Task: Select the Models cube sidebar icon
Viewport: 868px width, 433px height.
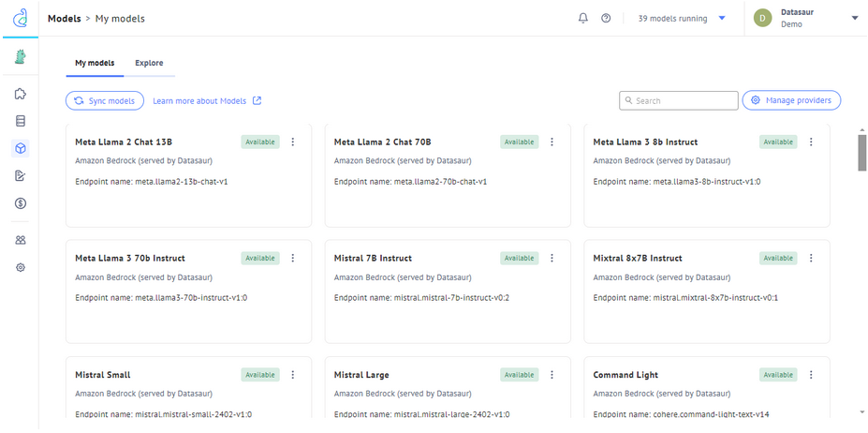Action: coord(20,148)
